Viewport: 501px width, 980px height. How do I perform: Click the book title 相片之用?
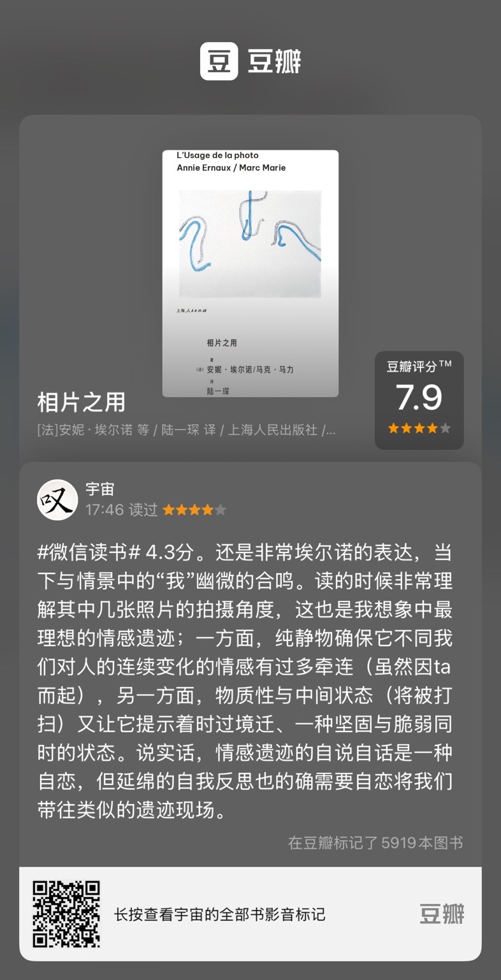pos(82,402)
